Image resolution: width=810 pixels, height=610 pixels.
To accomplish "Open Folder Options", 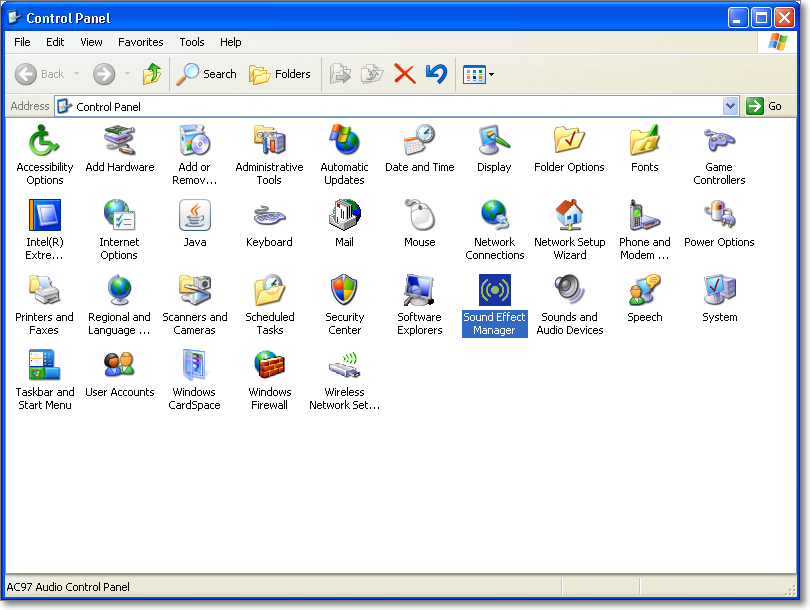I will (569, 148).
